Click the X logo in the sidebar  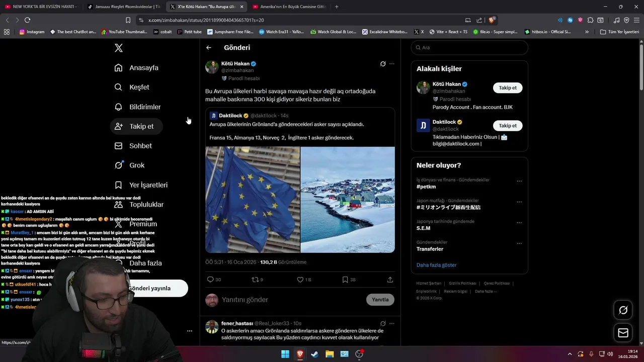(119, 48)
